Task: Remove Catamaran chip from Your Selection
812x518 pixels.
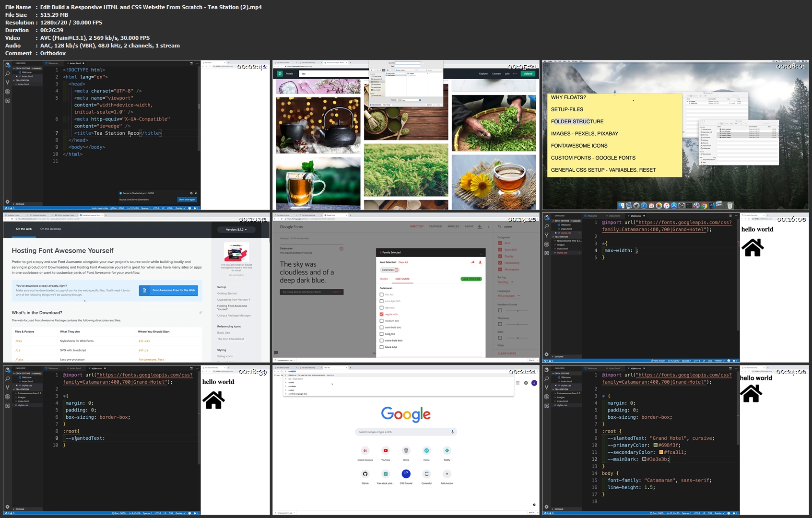Action: pyautogui.click(x=396, y=270)
